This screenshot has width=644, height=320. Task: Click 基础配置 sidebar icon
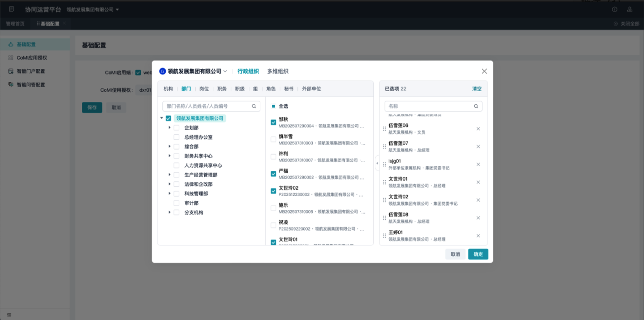(x=11, y=44)
